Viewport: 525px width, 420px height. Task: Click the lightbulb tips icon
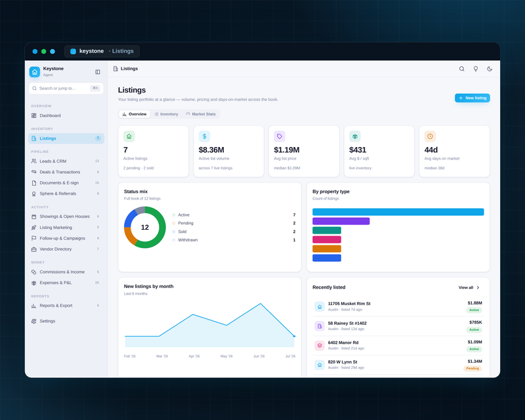click(x=475, y=69)
